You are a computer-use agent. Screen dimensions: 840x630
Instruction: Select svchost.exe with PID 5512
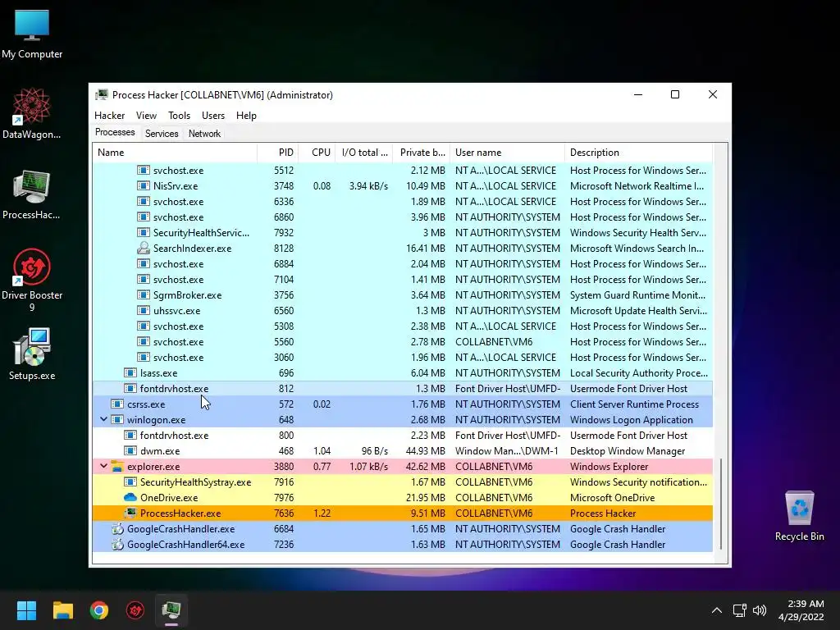(402, 171)
